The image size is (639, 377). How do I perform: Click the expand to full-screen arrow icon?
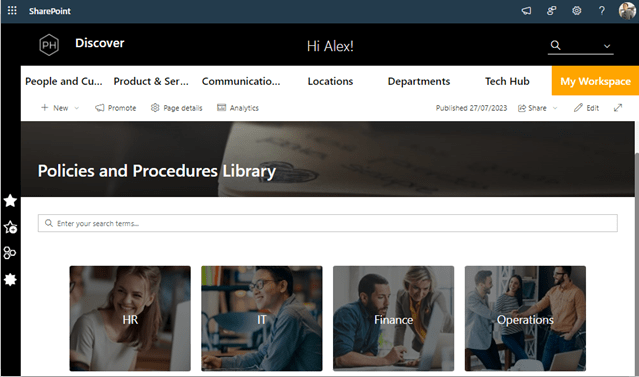618,108
